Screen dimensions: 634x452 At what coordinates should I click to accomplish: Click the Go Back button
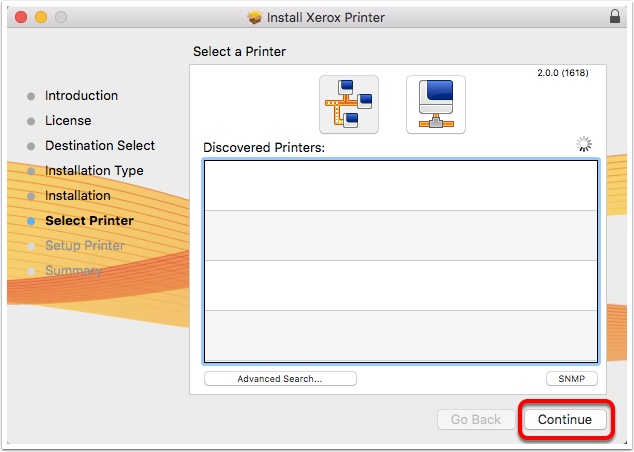click(x=476, y=419)
